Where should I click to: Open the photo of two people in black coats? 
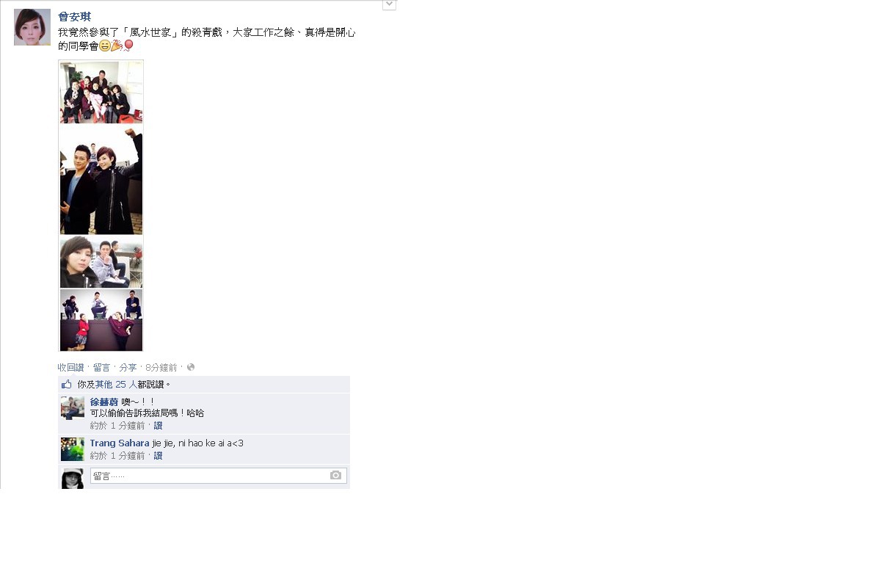[101, 180]
